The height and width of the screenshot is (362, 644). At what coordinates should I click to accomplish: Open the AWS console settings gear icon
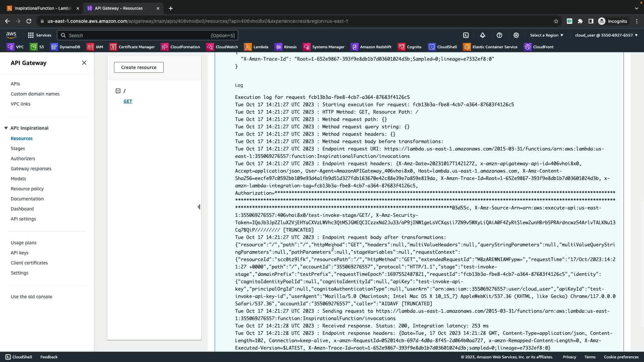516,35
